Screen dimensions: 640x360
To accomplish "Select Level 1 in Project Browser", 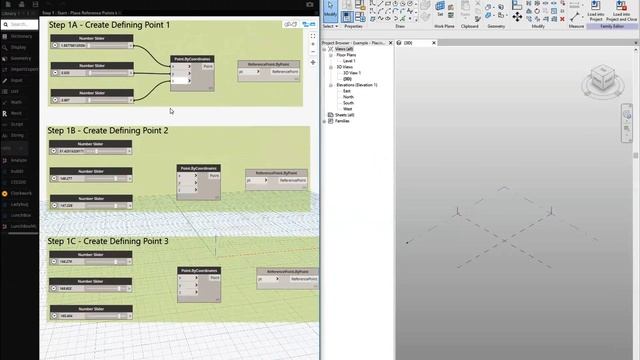I will tap(349, 61).
